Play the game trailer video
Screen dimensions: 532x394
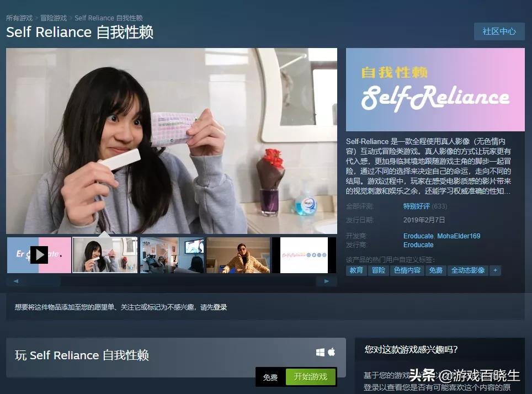pos(39,254)
